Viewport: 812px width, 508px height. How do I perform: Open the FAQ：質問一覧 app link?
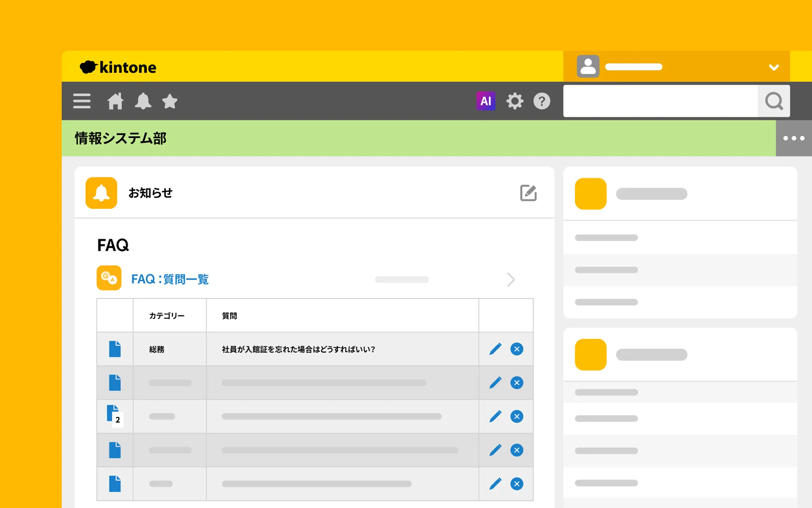point(170,279)
